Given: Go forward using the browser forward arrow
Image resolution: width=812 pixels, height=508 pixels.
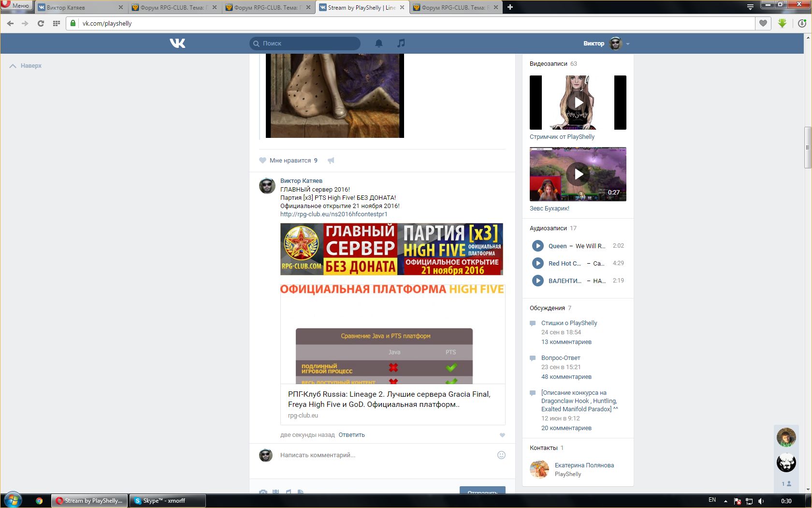Looking at the screenshot, I should 25,23.
